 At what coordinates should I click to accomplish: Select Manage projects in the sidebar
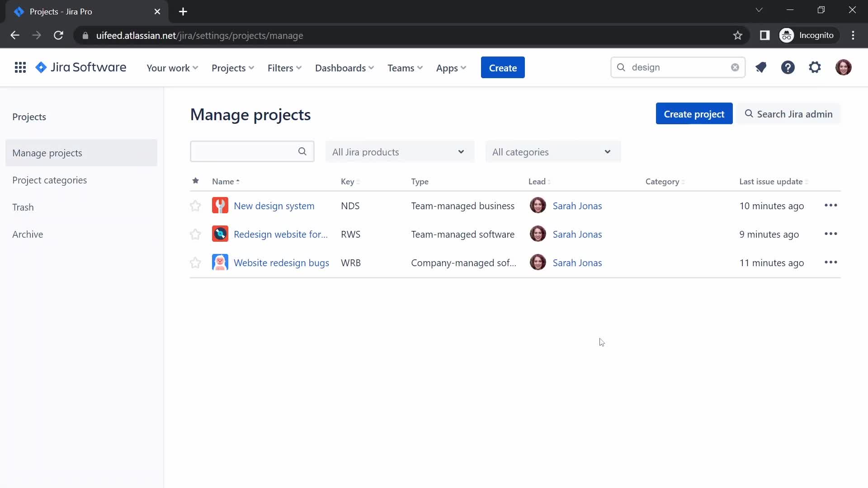pos(81,153)
